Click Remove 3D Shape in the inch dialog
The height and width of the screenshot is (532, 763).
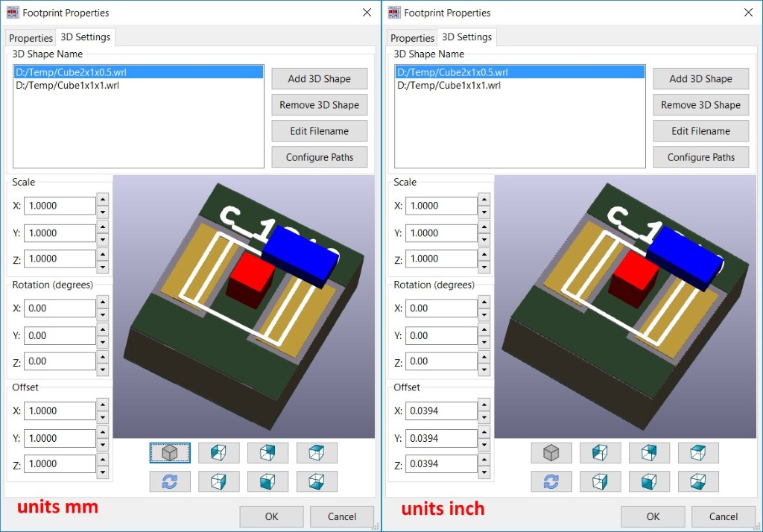[x=700, y=105]
